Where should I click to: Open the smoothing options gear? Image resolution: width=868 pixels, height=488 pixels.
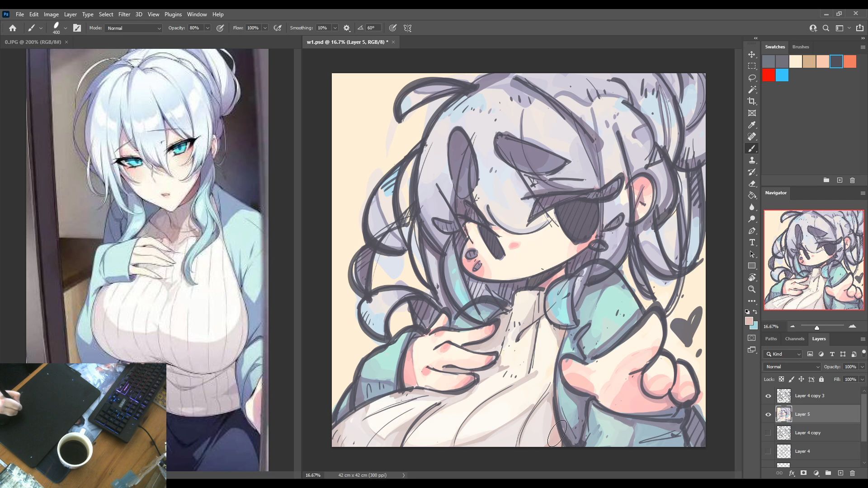coord(347,28)
